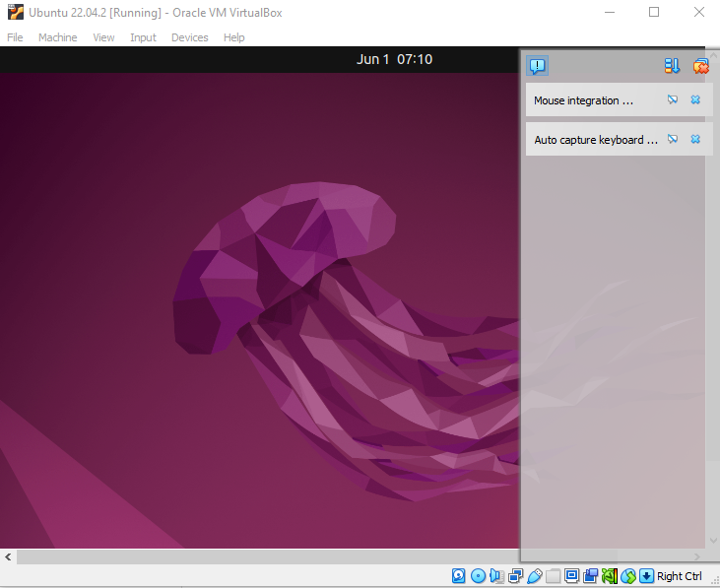Click the Right Ctrl host key label
This screenshot has height=588, width=720.
tap(680, 576)
